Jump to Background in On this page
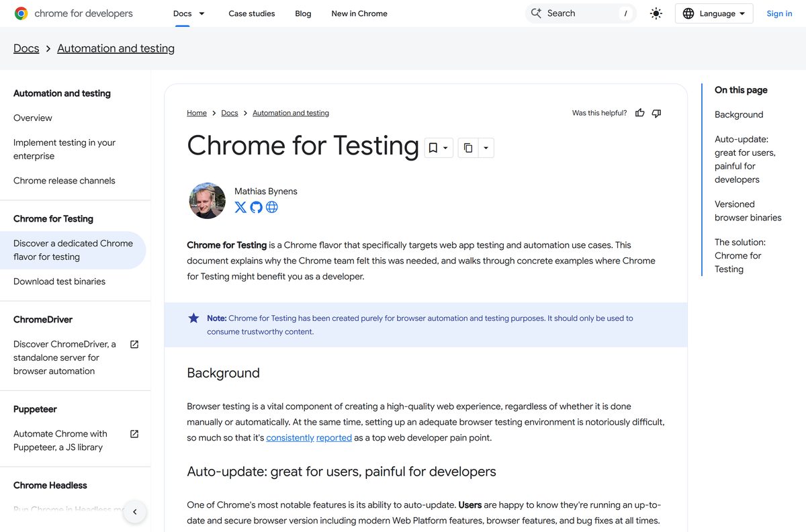The width and height of the screenshot is (806, 532). tap(739, 115)
